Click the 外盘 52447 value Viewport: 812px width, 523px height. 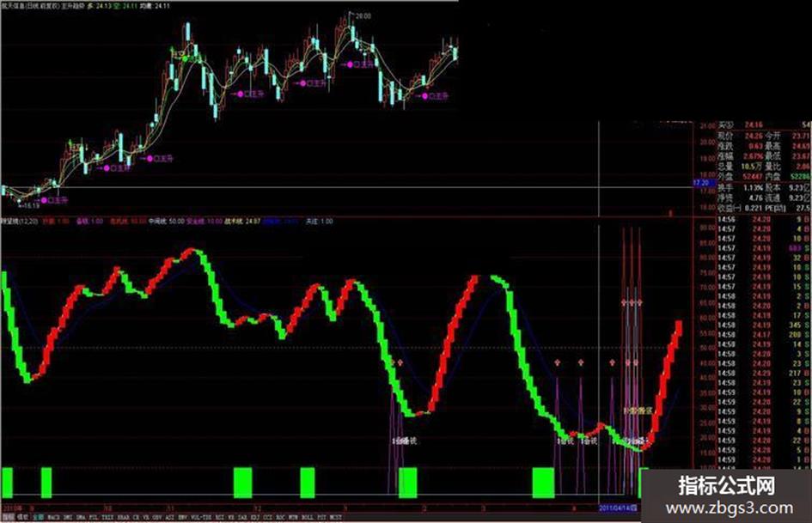753,177
